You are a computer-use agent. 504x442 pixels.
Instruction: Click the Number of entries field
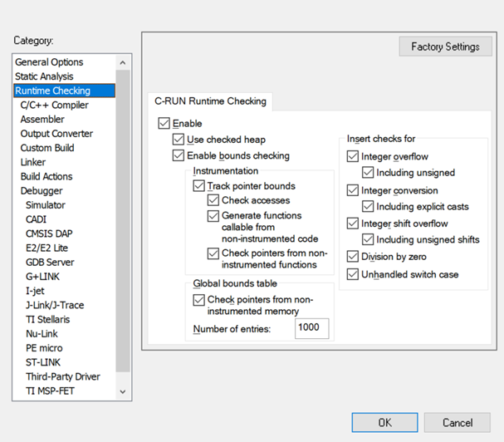coord(312,328)
